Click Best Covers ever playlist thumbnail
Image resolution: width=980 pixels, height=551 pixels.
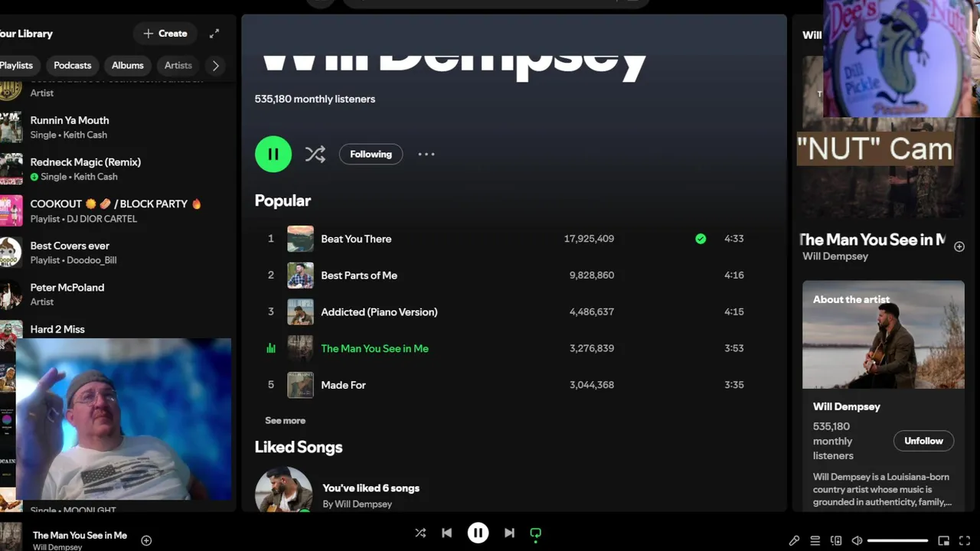(10, 253)
